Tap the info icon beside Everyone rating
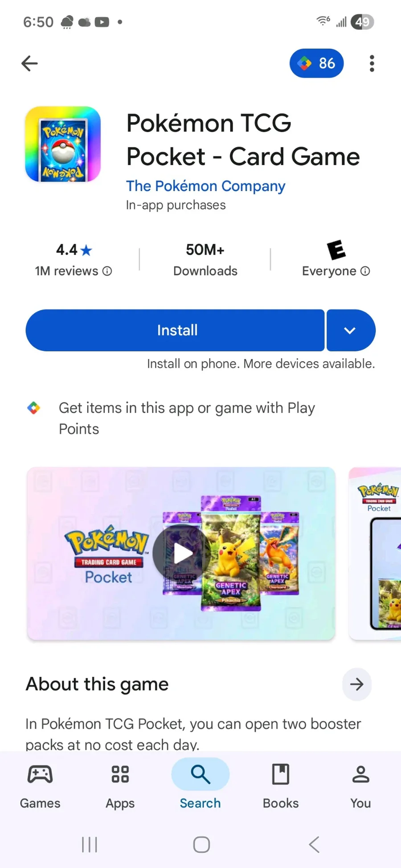Screen dimensions: 401x868 click(x=365, y=271)
